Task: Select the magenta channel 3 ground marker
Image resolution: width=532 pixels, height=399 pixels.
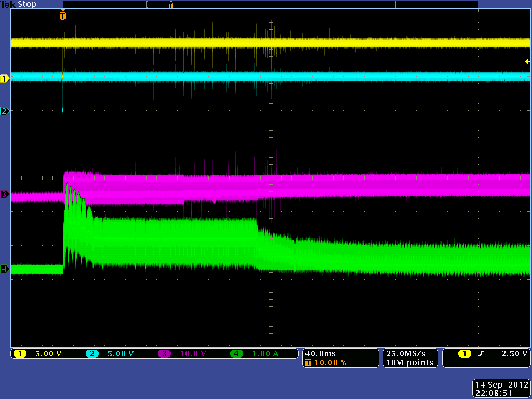Action: coord(5,194)
